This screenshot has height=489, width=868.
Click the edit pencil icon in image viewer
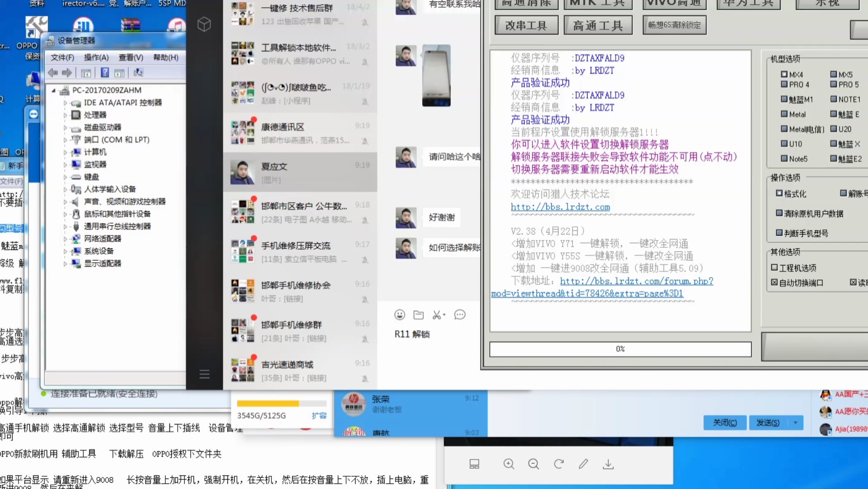[x=583, y=464]
